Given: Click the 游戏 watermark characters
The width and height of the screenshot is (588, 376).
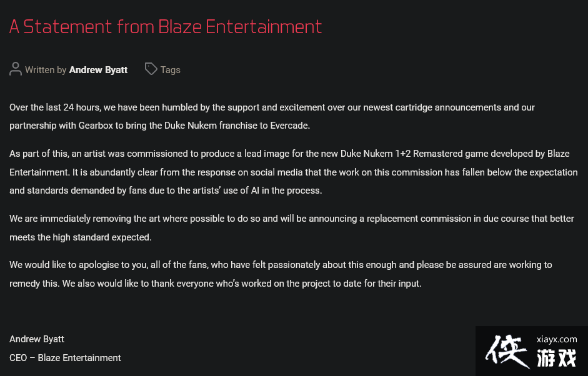Looking at the screenshot, I should click(x=556, y=358).
